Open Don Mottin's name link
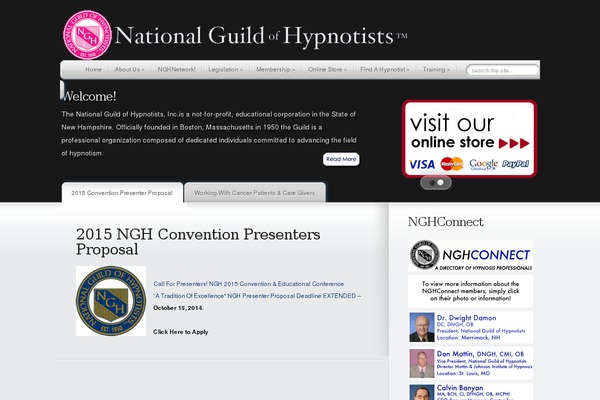The height and width of the screenshot is (400, 600). (x=480, y=354)
